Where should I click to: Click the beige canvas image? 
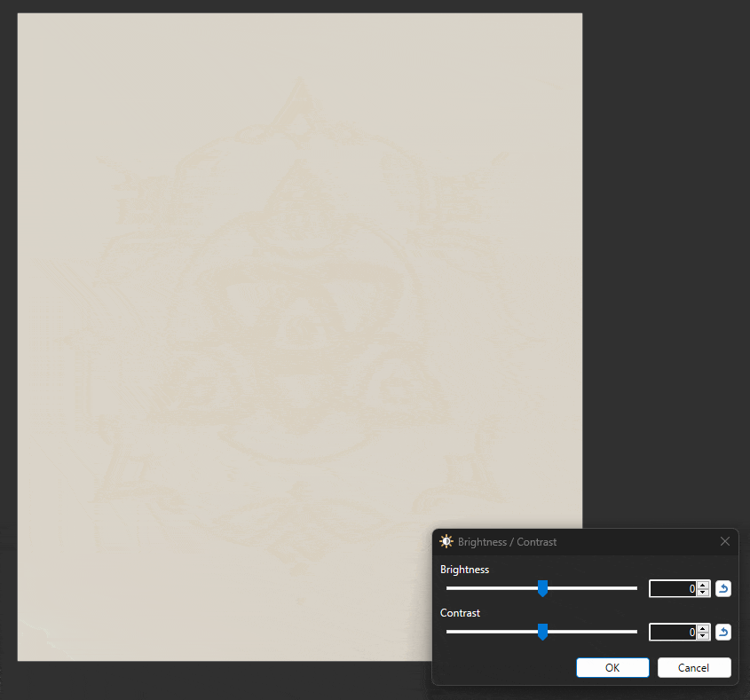[x=300, y=337]
